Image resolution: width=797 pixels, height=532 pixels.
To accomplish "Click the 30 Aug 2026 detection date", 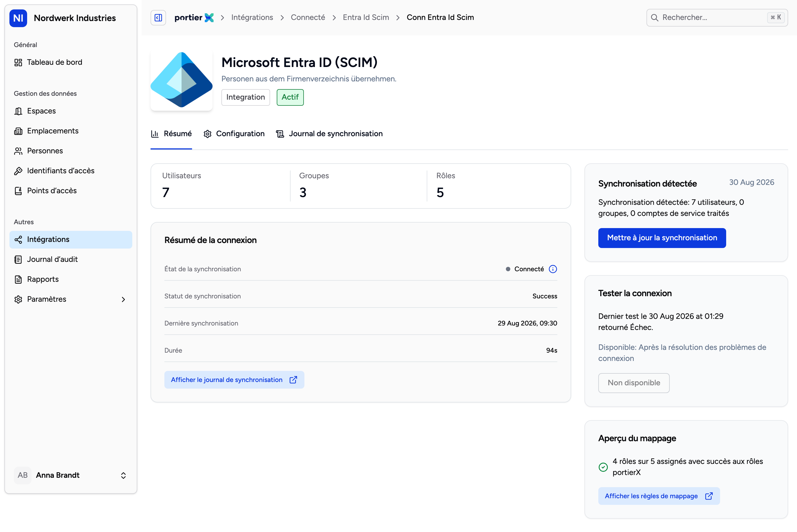I will [x=752, y=182].
